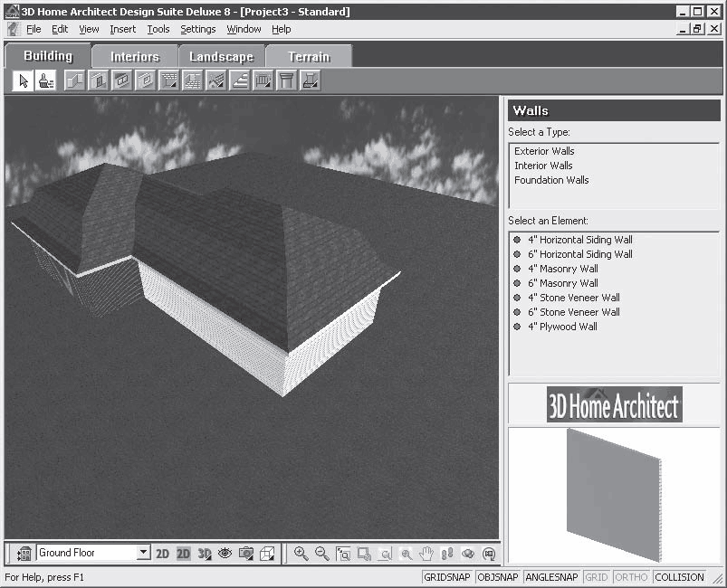
Task: Toggle COLLISION in the status bar
Action: [x=679, y=577]
